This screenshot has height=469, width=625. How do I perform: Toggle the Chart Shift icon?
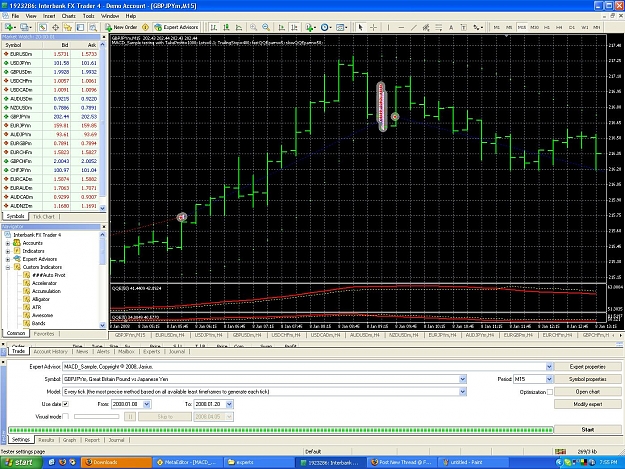[x=294, y=27]
